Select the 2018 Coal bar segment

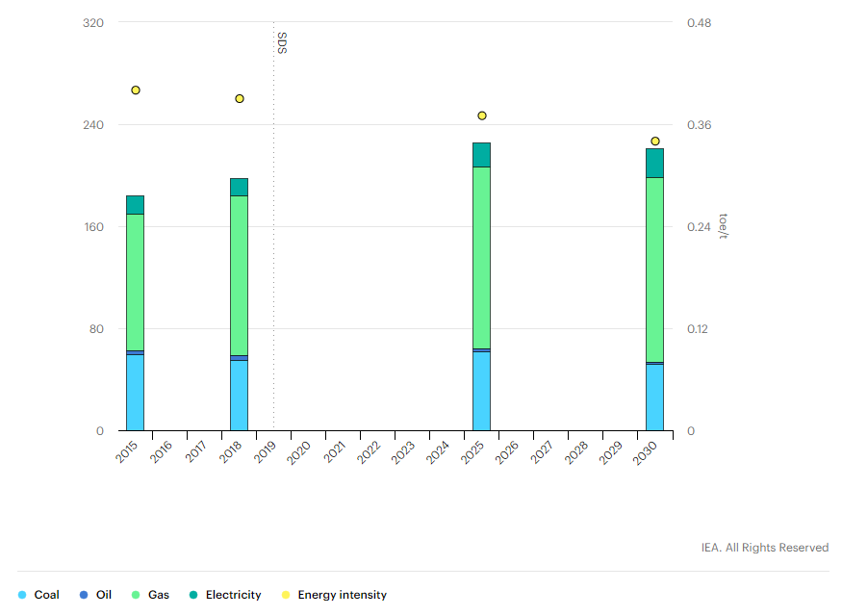click(239, 396)
